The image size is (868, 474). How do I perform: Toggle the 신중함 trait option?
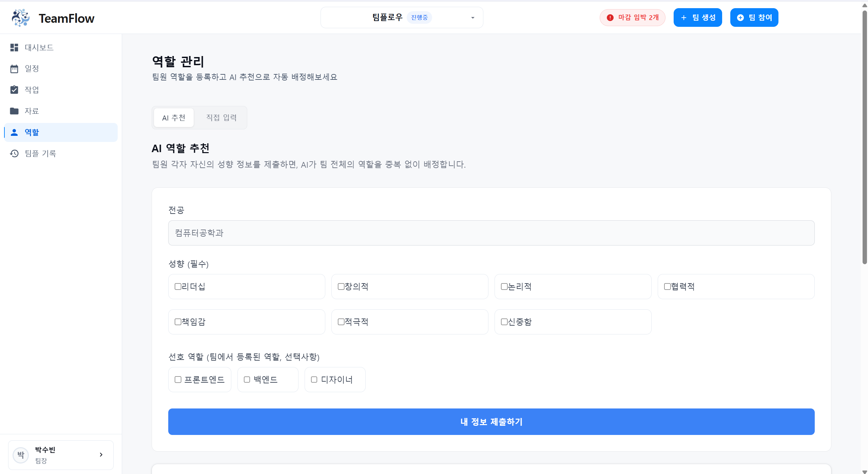504,322
